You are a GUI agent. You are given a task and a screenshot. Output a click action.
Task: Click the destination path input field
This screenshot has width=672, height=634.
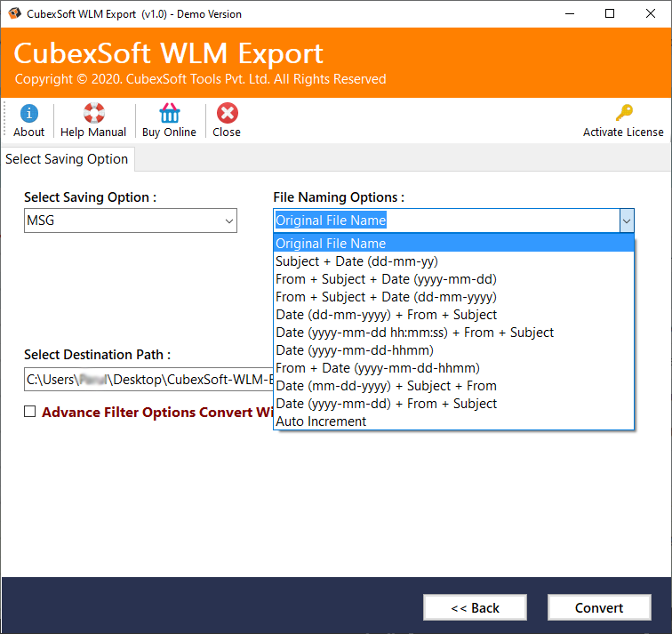tap(147, 380)
